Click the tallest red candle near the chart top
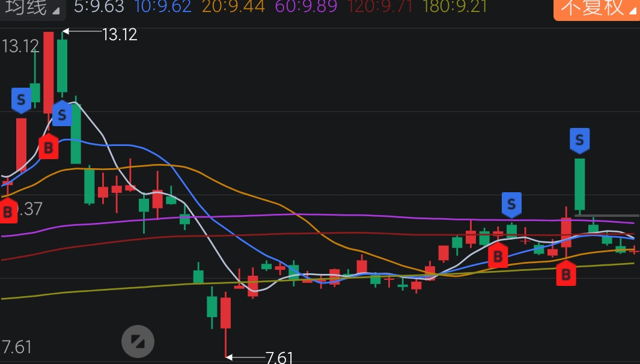 tap(49, 73)
